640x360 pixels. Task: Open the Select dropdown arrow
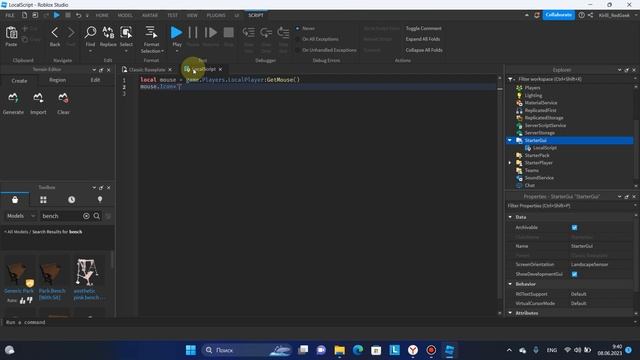coord(126,51)
